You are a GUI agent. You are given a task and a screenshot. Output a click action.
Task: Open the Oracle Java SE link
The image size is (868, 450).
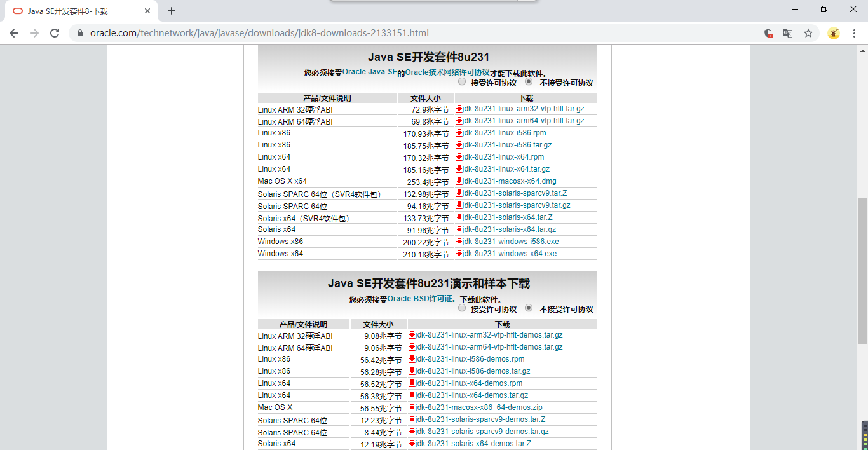coord(370,72)
